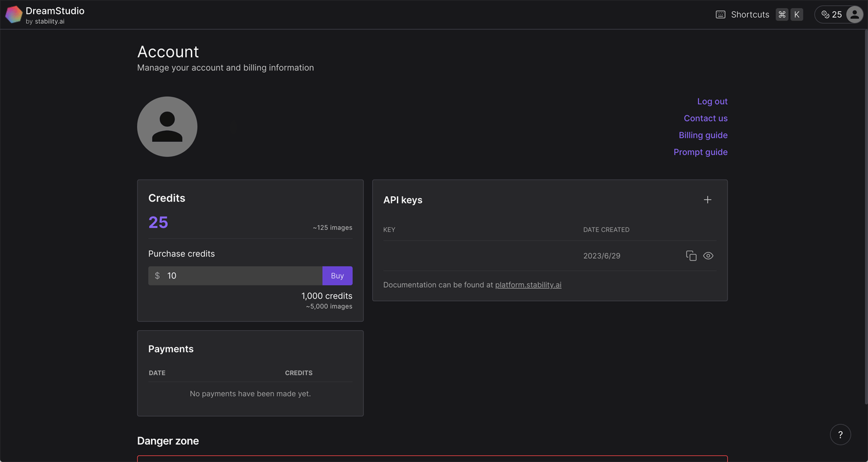Open the Contact us link
The image size is (868, 462).
point(705,118)
